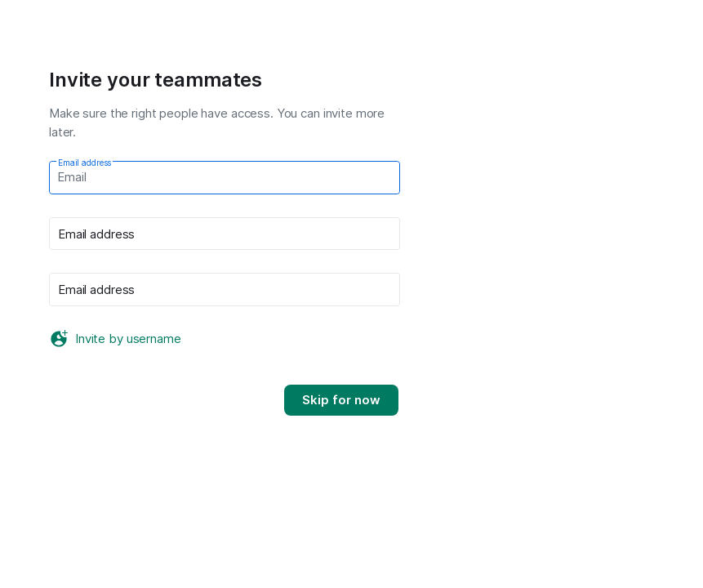Select the third Email address field
The height and width of the screenshot is (588, 703).
[x=224, y=290]
